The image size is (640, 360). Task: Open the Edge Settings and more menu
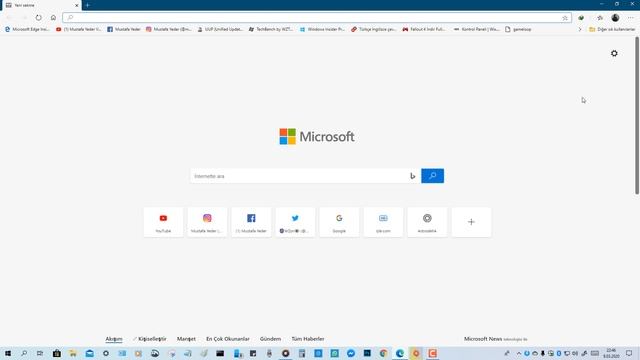coord(631,18)
